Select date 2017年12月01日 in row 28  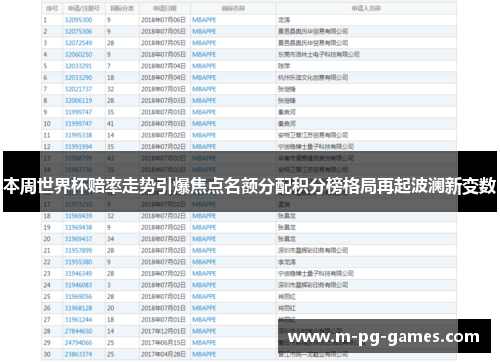163,331
